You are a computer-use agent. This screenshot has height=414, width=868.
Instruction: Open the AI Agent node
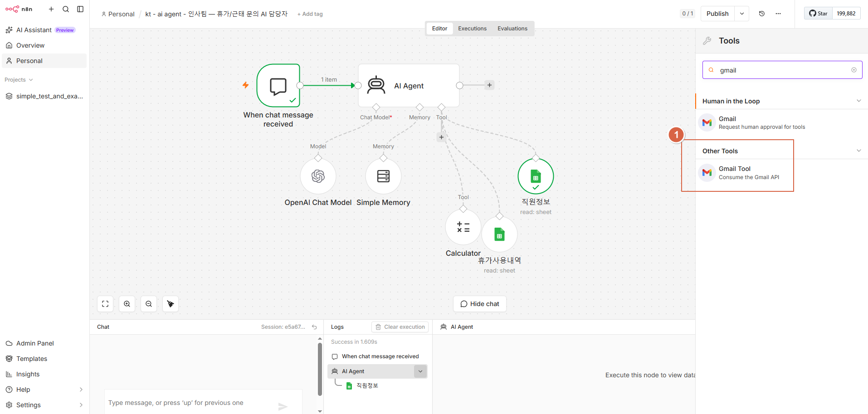pos(409,85)
